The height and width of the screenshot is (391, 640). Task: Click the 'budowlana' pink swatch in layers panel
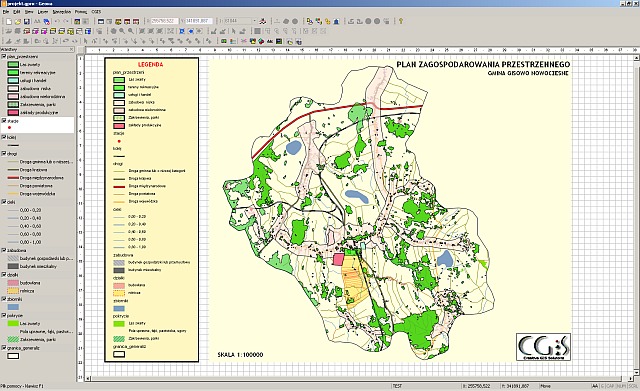(13, 282)
